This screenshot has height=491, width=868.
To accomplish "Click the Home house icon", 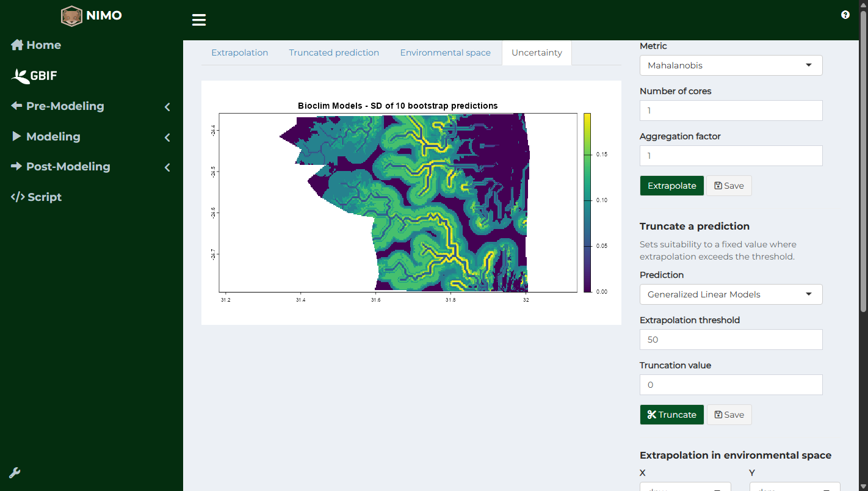I will pos(17,45).
